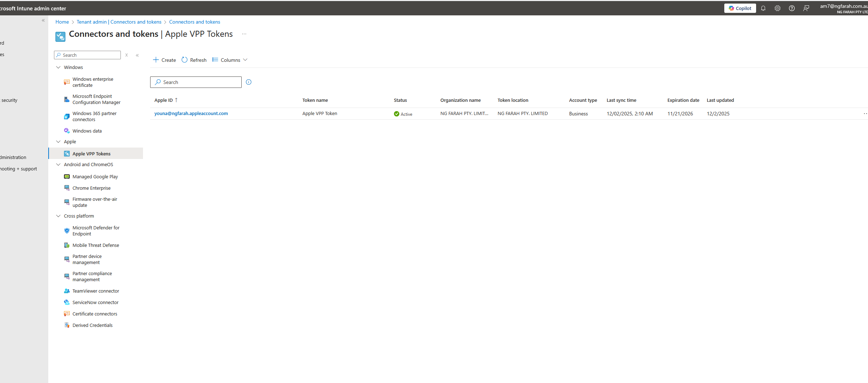Open the youna@ngfarah.appleaccount.com token link
This screenshot has height=383, width=868.
(x=191, y=114)
